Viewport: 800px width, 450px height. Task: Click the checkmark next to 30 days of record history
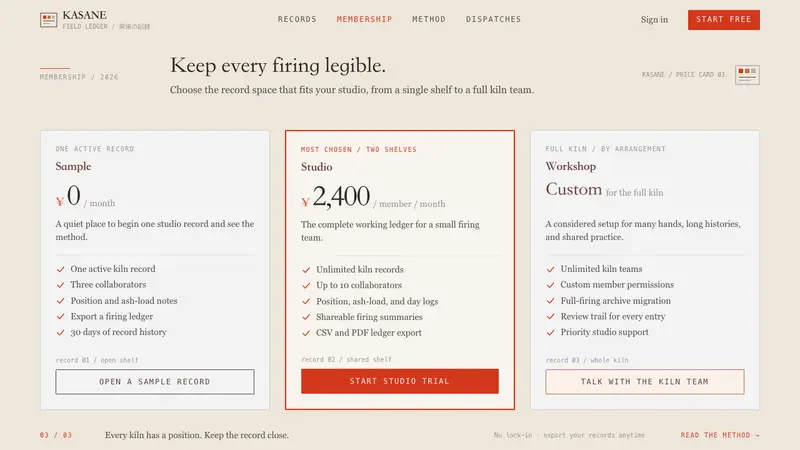click(60, 332)
